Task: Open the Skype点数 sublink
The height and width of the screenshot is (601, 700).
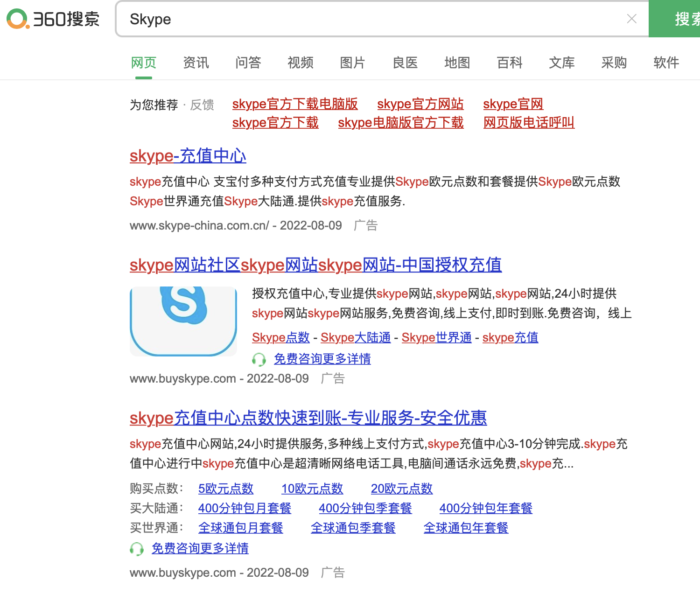Action: click(281, 337)
